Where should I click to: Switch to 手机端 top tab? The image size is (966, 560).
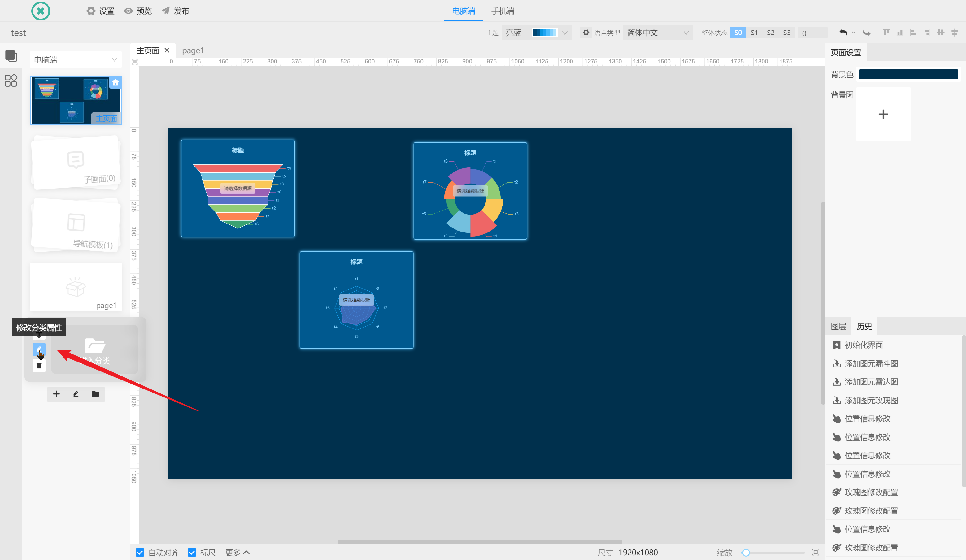pyautogui.click(x=503, y=11)
